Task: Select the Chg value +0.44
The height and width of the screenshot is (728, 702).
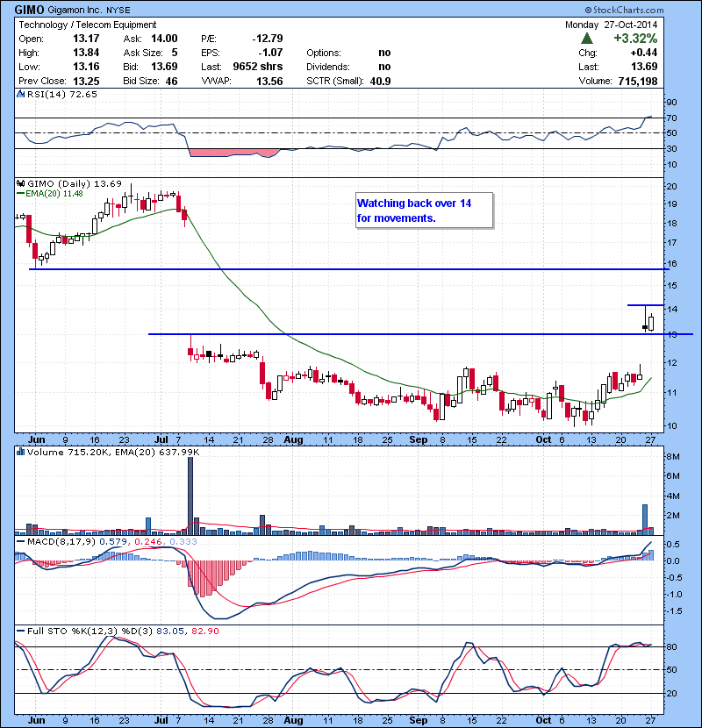Action: click(x=643, y=53)
